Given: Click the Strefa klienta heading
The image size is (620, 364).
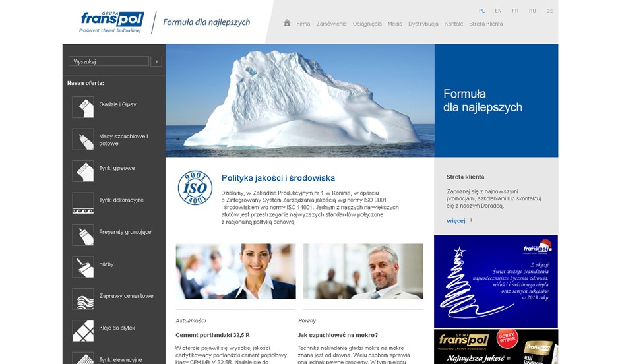Looking at the screenshot, I should [x=465, y=177].
